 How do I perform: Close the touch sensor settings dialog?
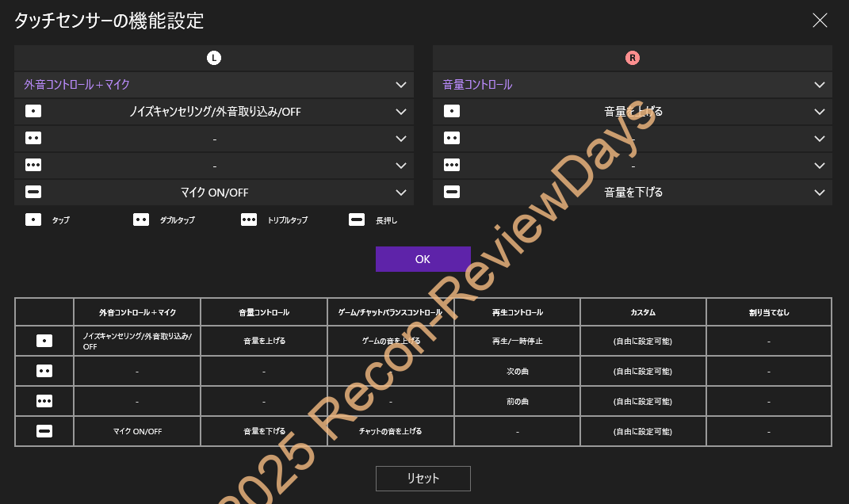820,21
